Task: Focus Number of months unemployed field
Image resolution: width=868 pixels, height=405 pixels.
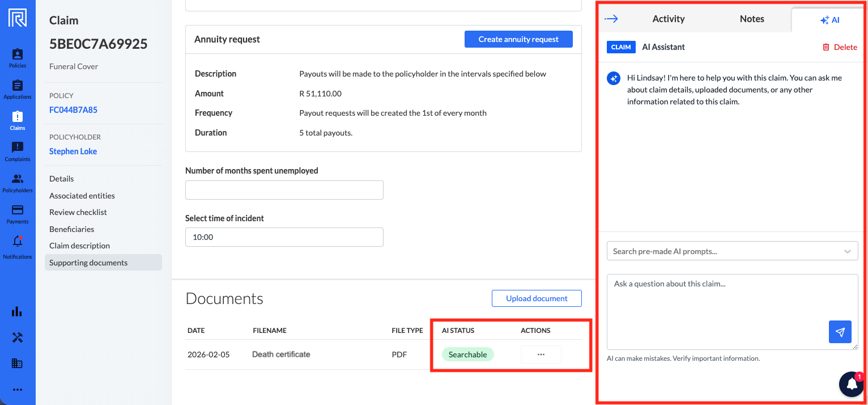Action: (x=284, y=190)
